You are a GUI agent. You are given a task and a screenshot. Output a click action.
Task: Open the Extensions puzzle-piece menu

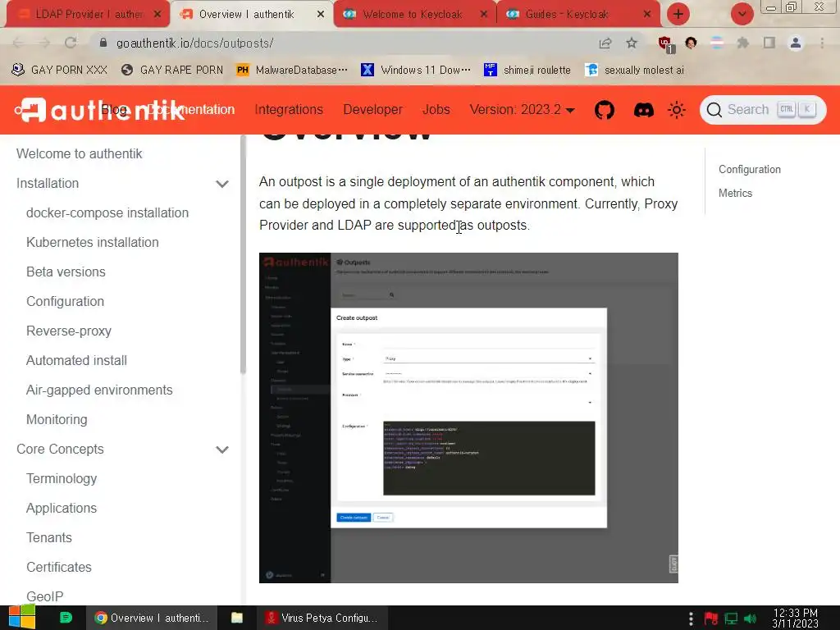tap(742, 43)
